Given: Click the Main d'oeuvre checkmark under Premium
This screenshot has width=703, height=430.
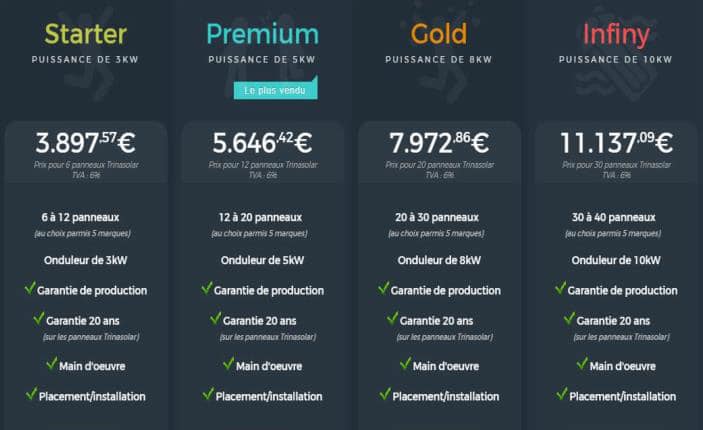Looking at the screenshot, I should [x=229, y=364].
